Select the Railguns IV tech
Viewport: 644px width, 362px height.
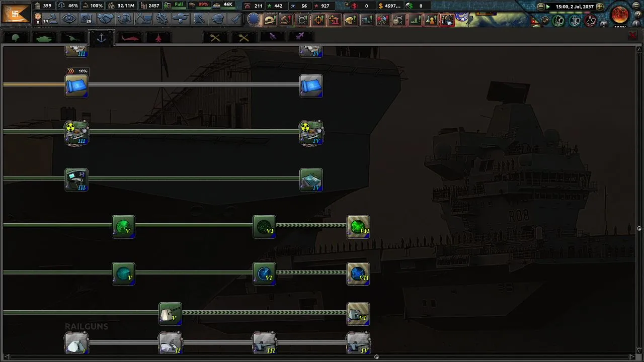(358, 344)
